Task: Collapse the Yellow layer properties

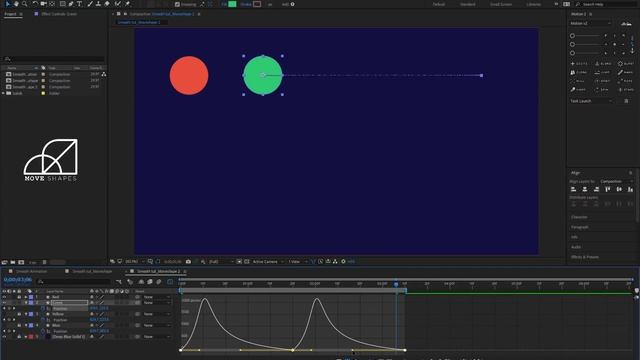Action: [x=26, y=314]
